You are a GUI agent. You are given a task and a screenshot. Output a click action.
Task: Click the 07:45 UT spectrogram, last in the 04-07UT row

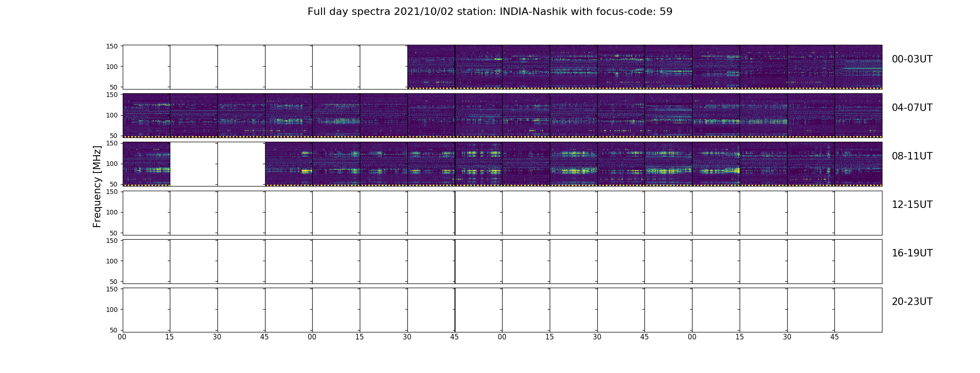pos(858,116)
